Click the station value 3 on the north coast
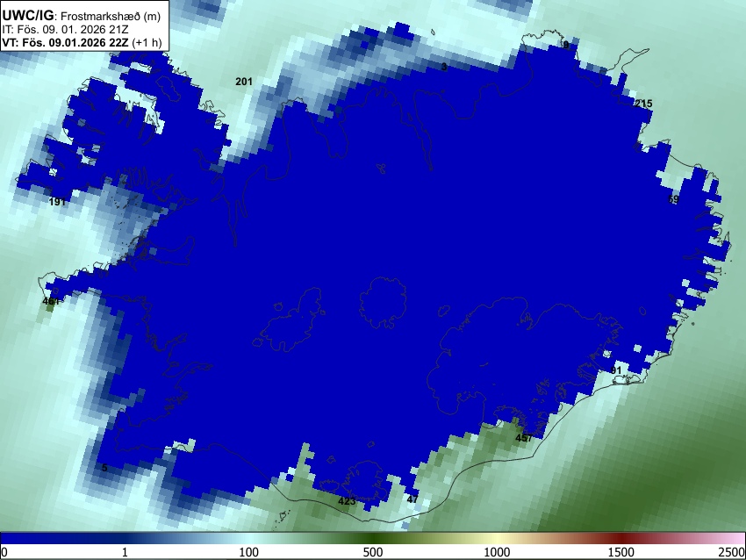Image resolution: width=746 pixels, height=560 pixels. point(444,67)
